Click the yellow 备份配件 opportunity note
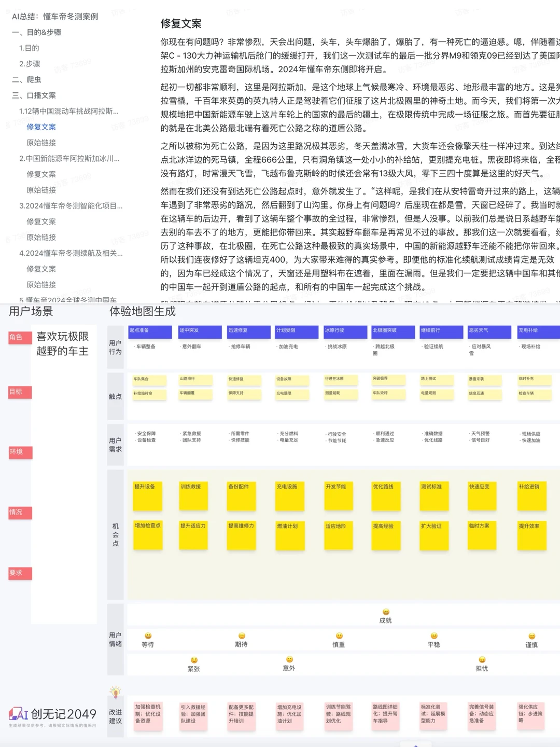 point(242,496)
